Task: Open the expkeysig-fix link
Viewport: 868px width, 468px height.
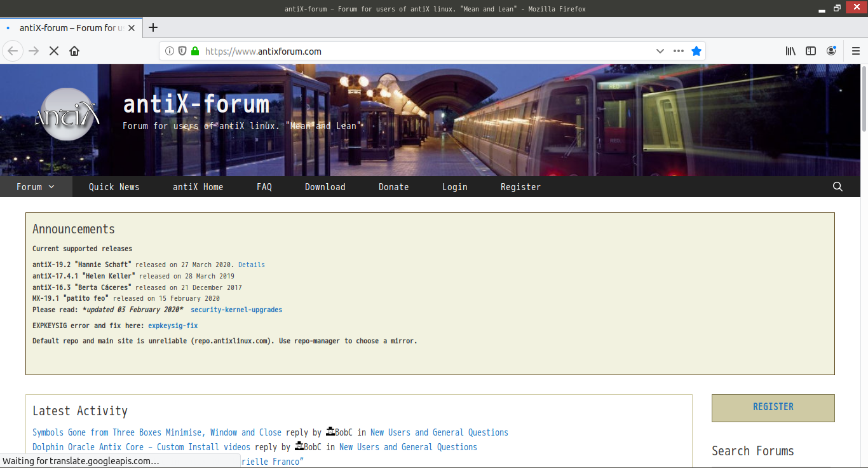Action: 173,326
